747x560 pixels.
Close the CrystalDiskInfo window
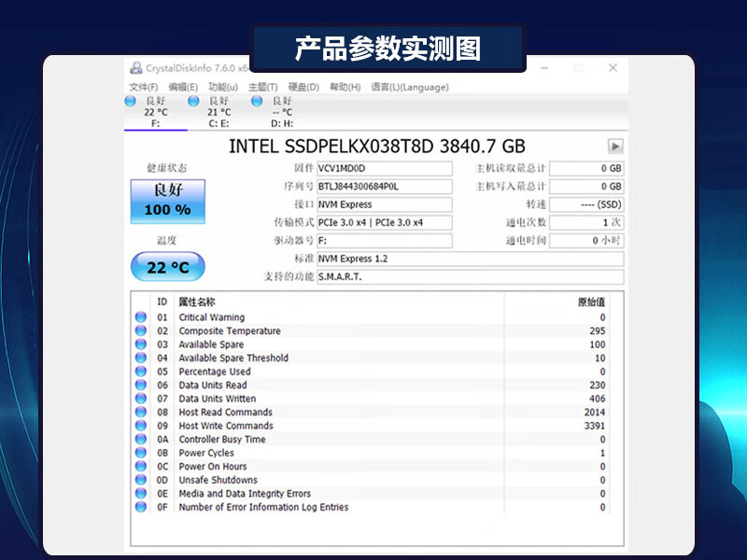point(613,68)
